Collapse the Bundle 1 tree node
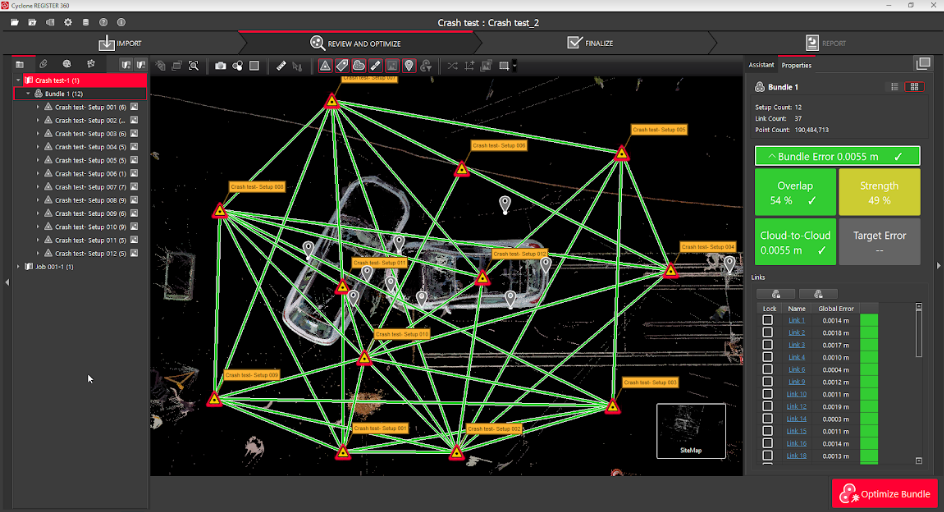Screen dimensions: 944x512 click(28, 93)
